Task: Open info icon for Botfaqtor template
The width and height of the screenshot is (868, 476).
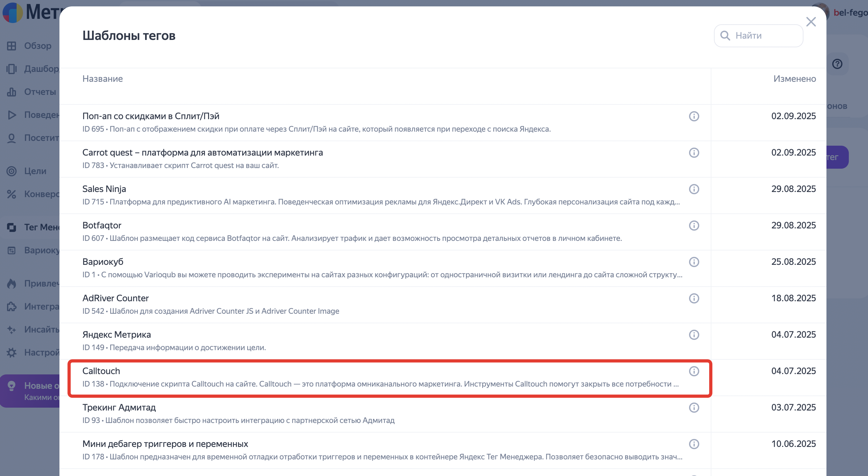Action: 694,225
